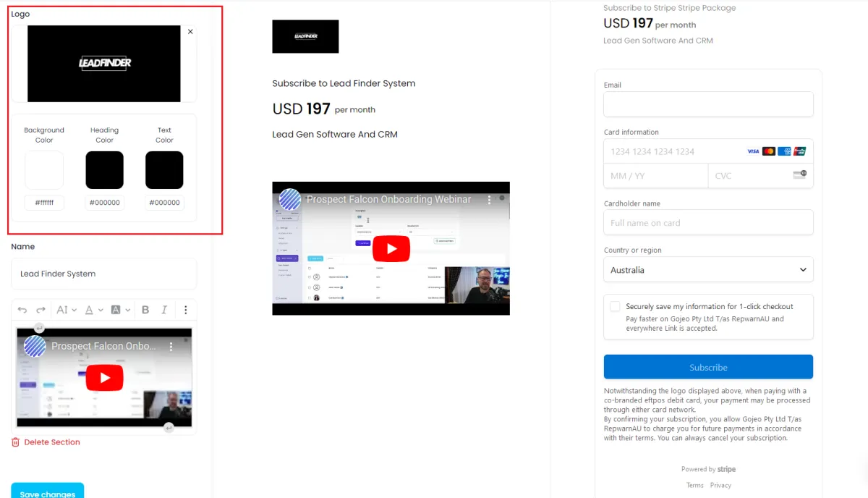This screenshot has width=868, height=498.
Task: Play the Prospect Falcon Onboarding Webinar preview video
Action: 391,249
